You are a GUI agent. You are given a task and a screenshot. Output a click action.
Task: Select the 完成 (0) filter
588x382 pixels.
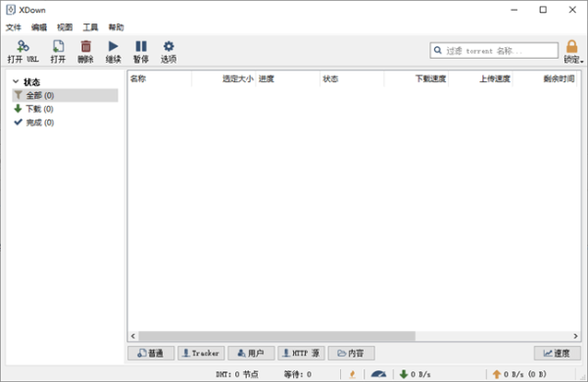66,122
